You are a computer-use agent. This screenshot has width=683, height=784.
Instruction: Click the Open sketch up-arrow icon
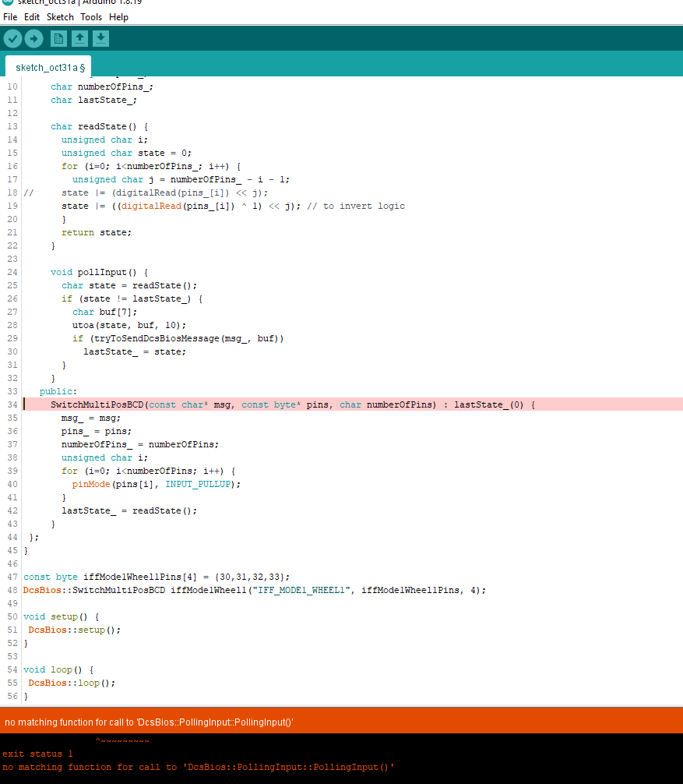pyautogui.click(x=79, y=38)
